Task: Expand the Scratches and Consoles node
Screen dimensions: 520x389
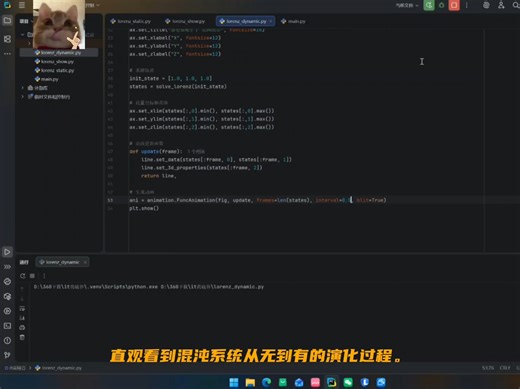Action: click(x=22, y=97)
